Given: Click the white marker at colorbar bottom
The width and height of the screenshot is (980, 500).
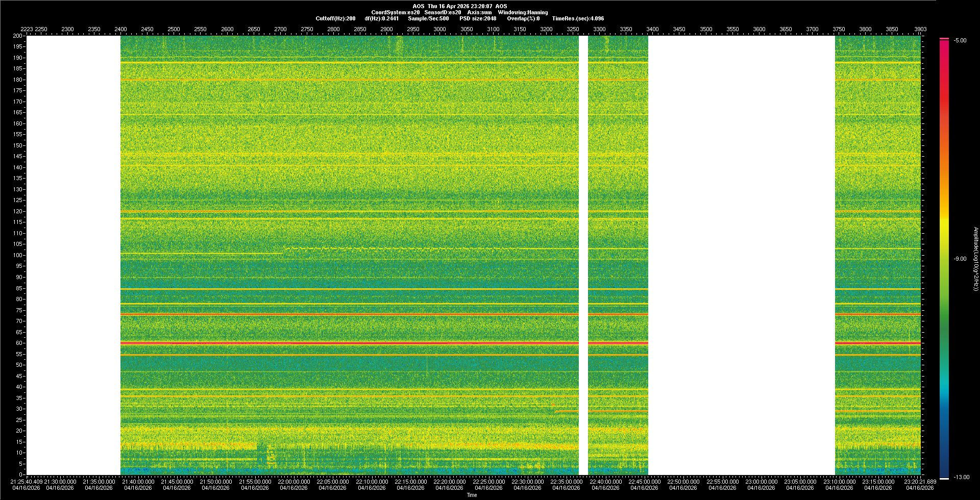Looking at the screenshot, I should coord(944,479).
